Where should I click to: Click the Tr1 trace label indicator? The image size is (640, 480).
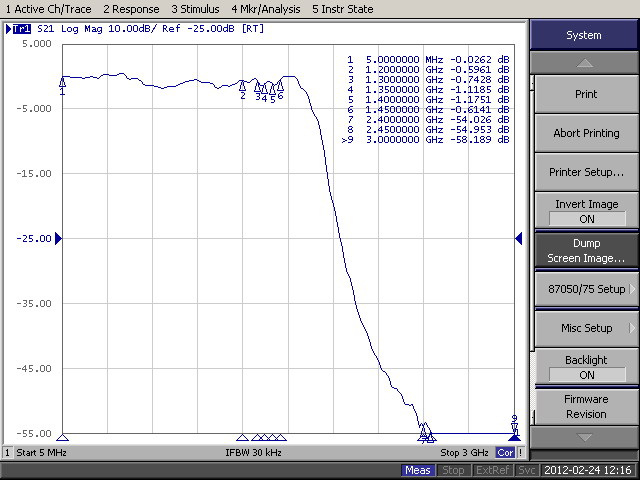(20, 29)
